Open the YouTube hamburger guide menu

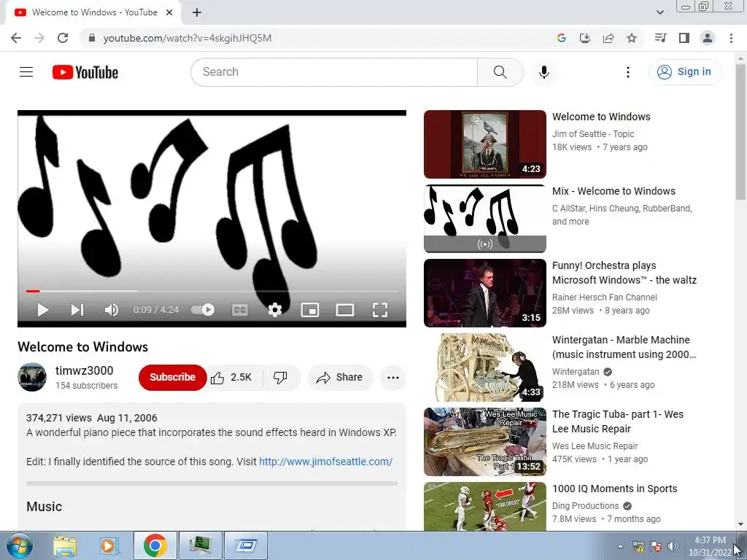click(x=26, y=72)
